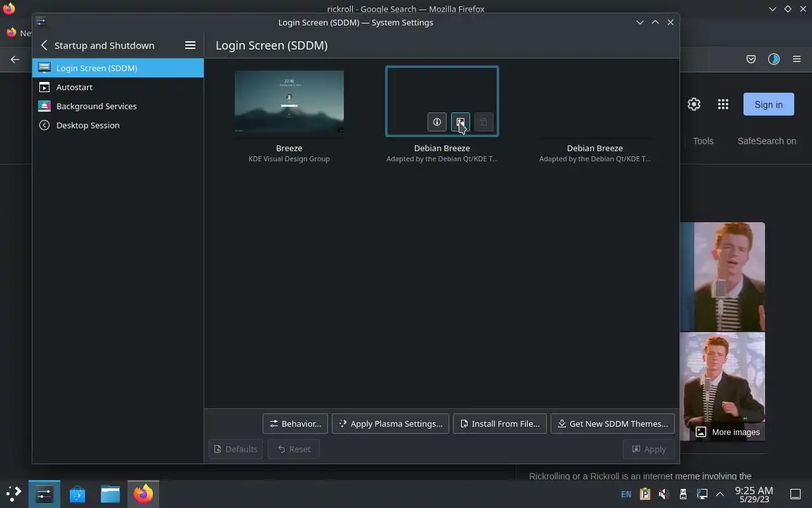This screenshot has height=508, width=812.
Task: Open the Autostart settings page
Action: pyautogui.click(x=118, y=87)
